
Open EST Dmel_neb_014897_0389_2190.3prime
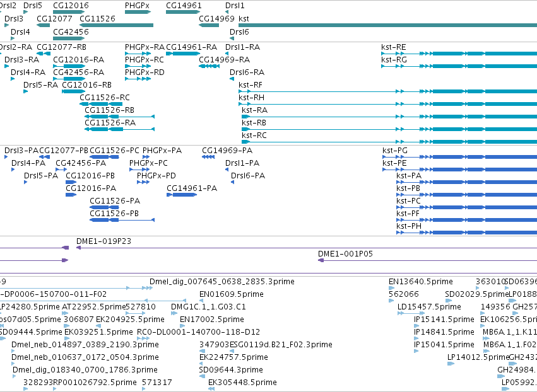tap(85, 345)
